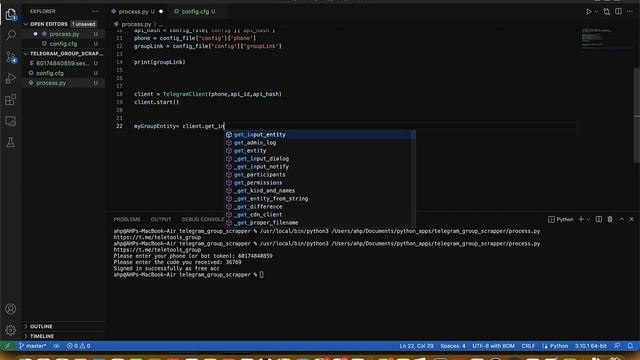Select the Python terminal entry
Image resolution: width=640 pixels, height=360 pixels.
click(x=561, y=220)
